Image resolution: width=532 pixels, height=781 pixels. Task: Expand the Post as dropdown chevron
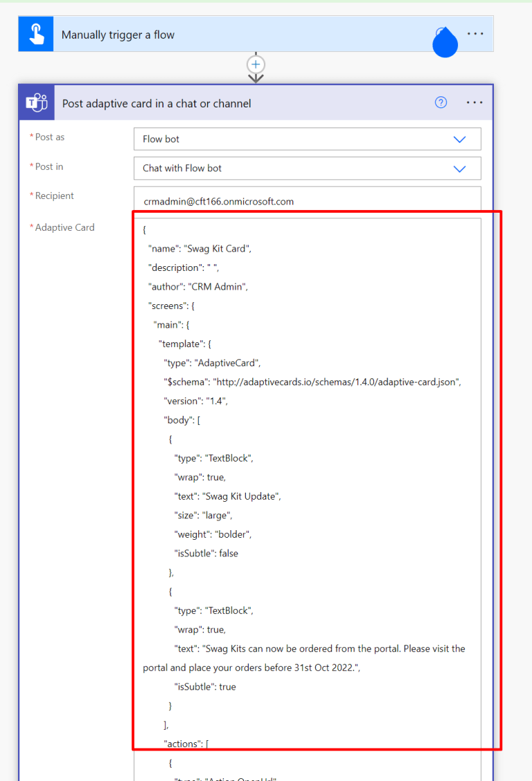(x=459, y=139)
